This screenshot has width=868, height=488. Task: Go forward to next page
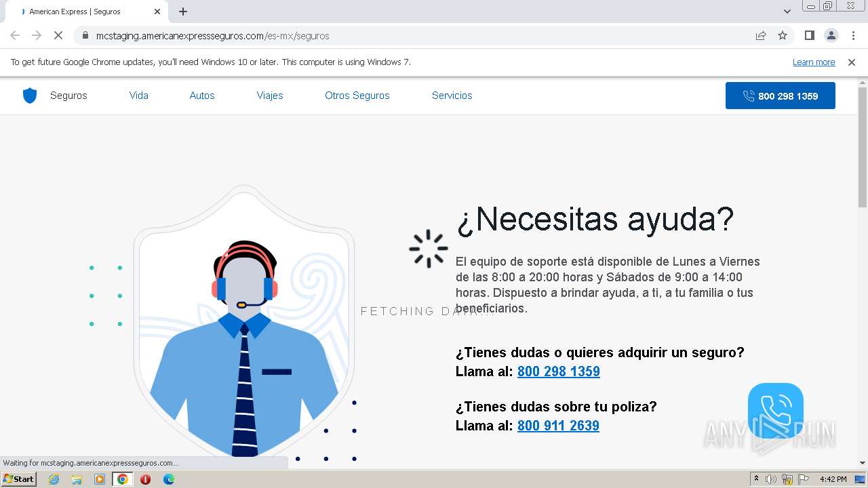pyautogui.click(x=37, y=35)
